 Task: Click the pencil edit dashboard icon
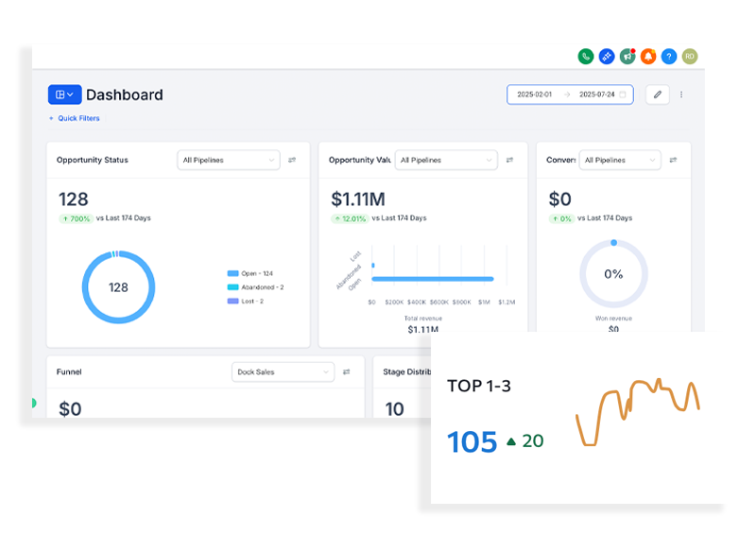(x=657, y=95)
